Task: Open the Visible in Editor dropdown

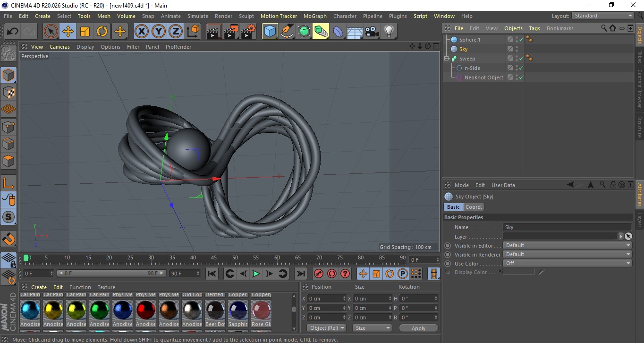Action: pos(568,245)
